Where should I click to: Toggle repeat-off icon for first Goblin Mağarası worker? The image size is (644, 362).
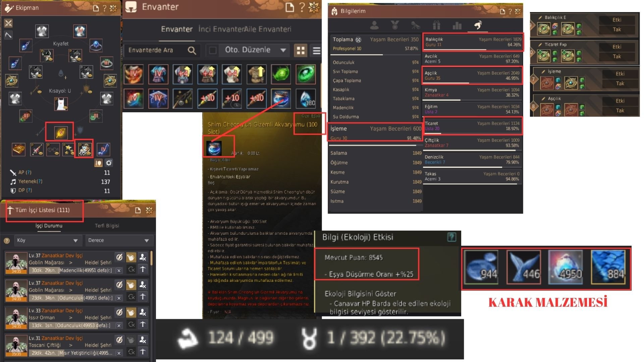[x=119, y=257]
